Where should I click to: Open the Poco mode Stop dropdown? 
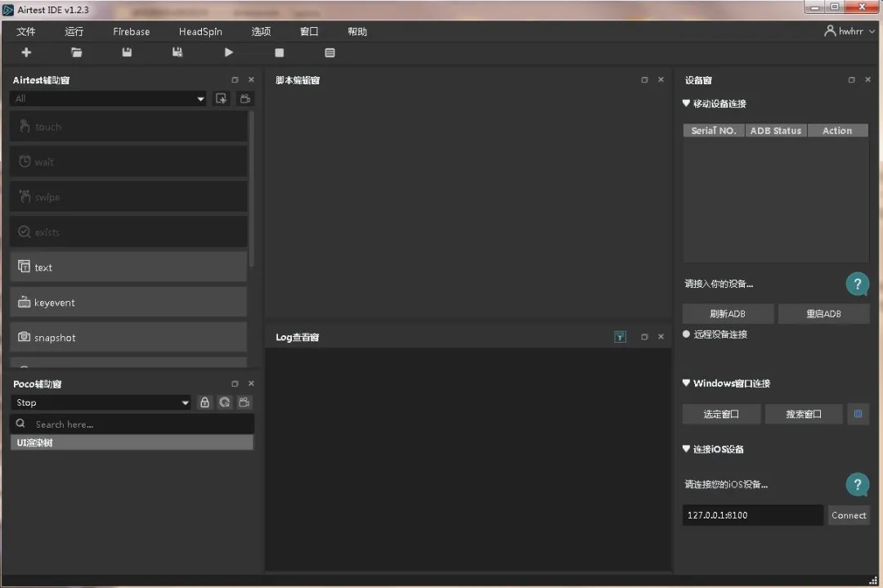pyautogui.click(x=101, y=402)
